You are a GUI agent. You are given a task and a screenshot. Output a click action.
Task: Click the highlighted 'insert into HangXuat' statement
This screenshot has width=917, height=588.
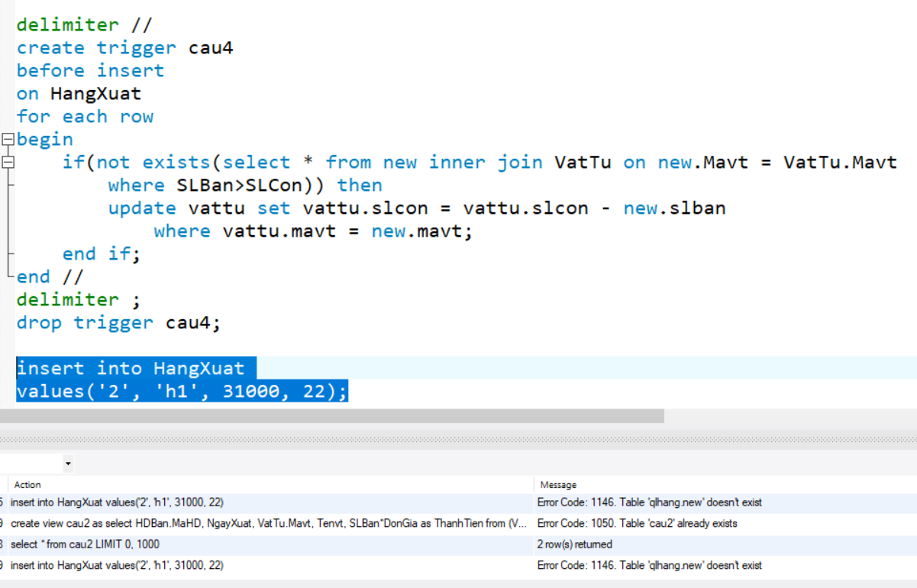point(130,369)
